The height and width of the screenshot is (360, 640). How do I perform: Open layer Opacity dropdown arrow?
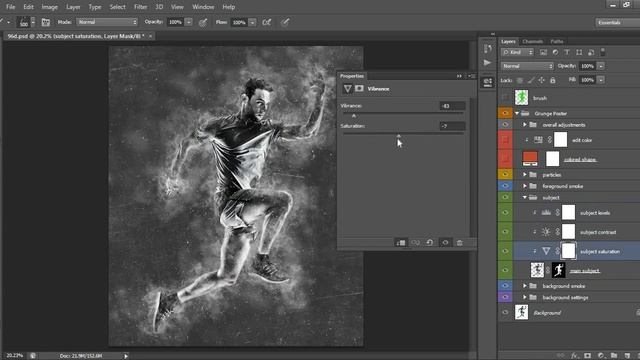[601, 66]
